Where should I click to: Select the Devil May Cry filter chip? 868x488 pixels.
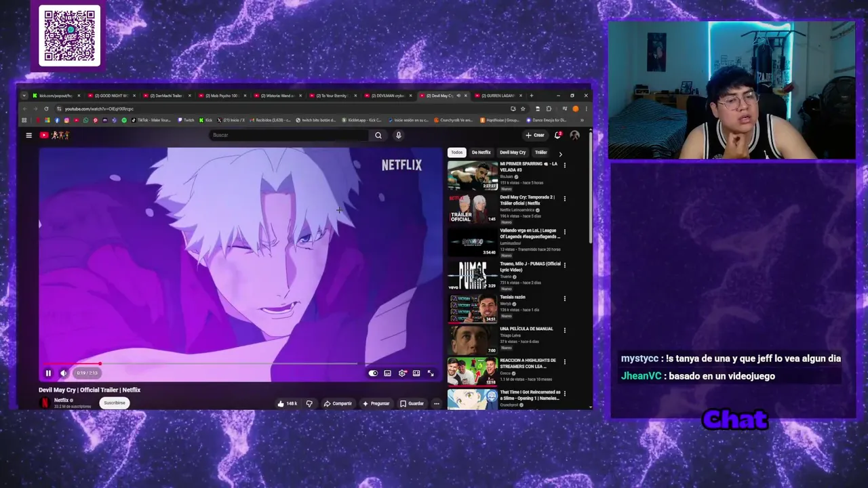point(513,152)
